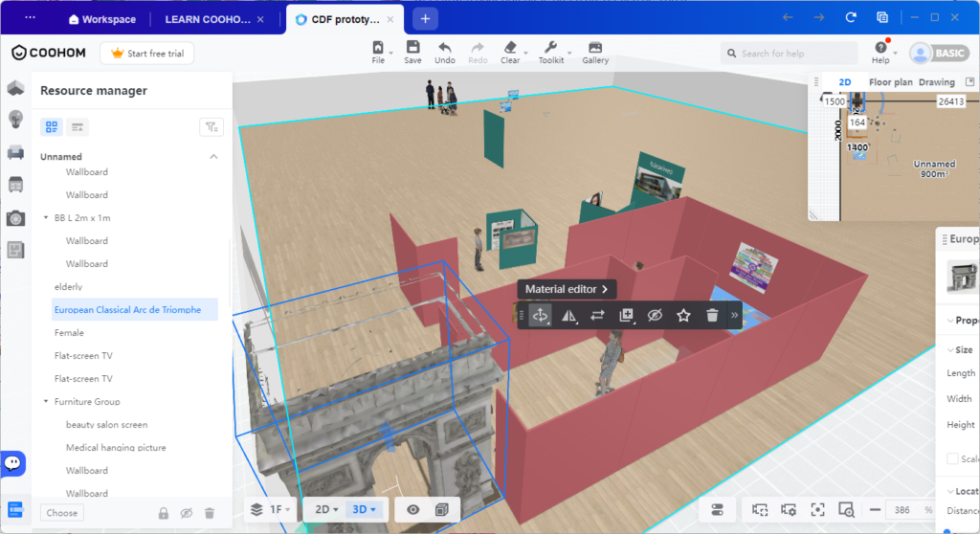Switch to LEARN COOHOM browser tab
This screenshot has height=534, width=980.
click(x=208, y=19)
